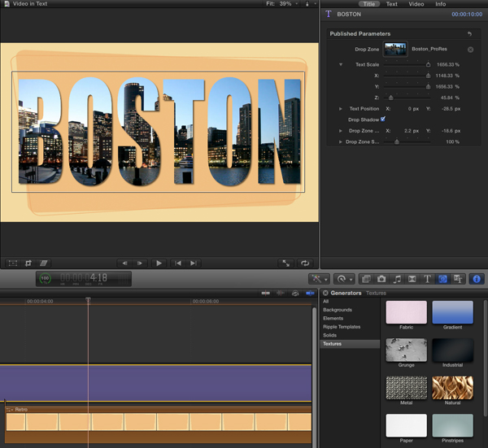
Task: Click the 00:00:04:18 timecode display
Action: (x=84, y=278)
